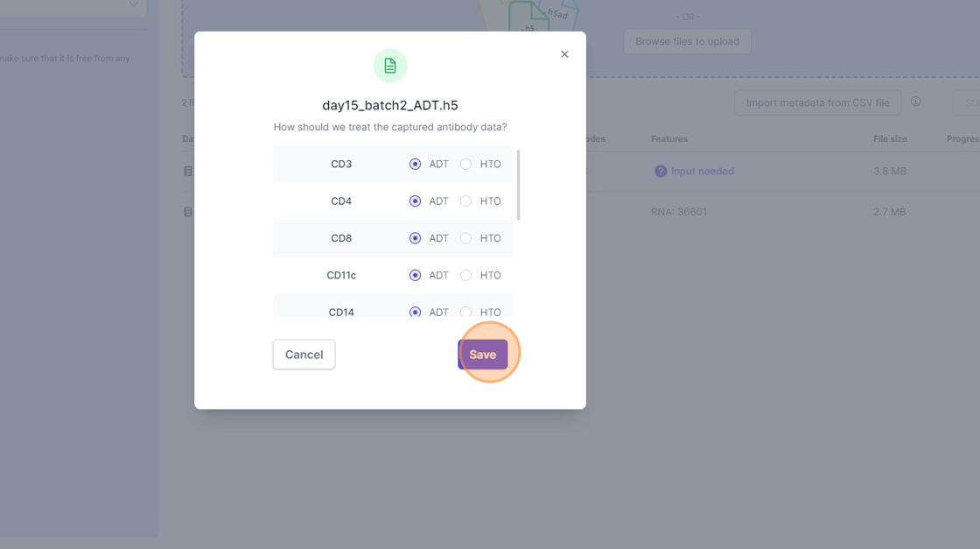Click the row icon for the 3.8 MB file
This screenshot has height=549, width=980.
click(188, 172)
